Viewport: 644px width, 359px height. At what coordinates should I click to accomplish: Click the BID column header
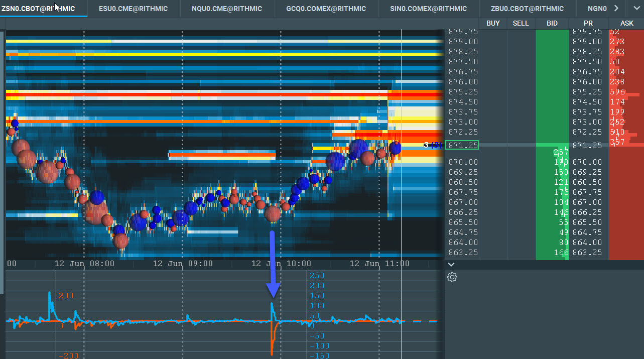click(x=552, y=23)
